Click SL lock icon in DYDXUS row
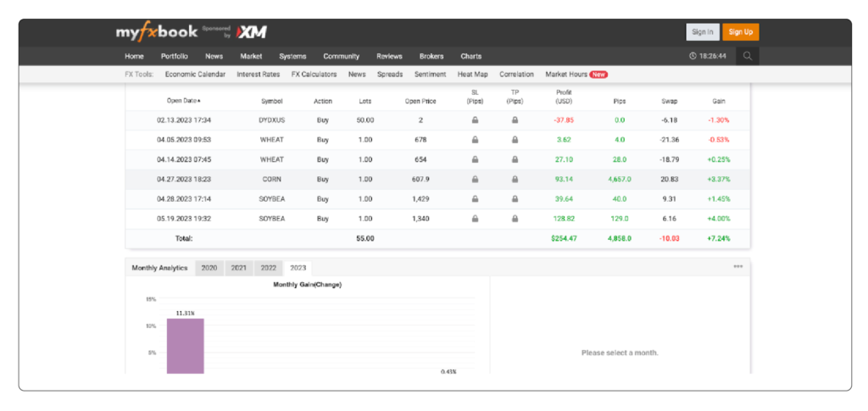 point(475,120)
